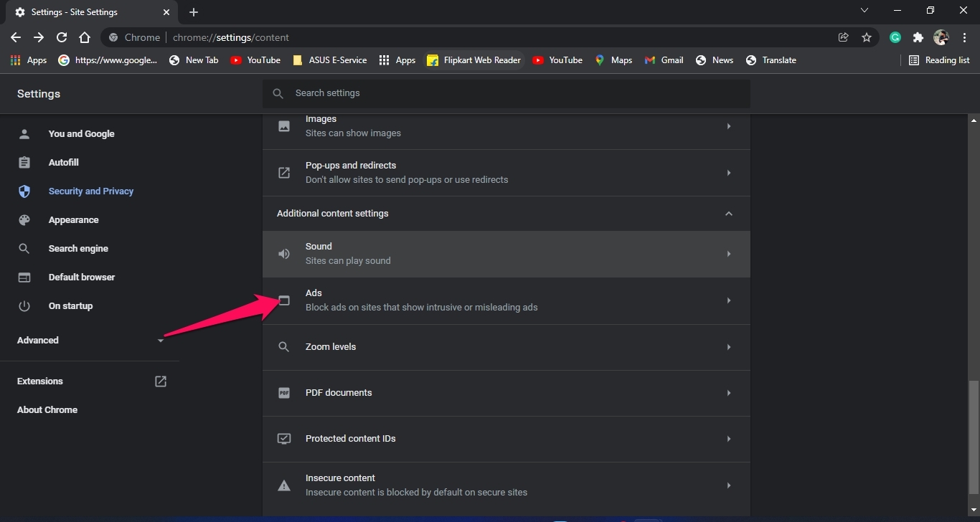Click the Zoom levels row arrow

[729, 347]
